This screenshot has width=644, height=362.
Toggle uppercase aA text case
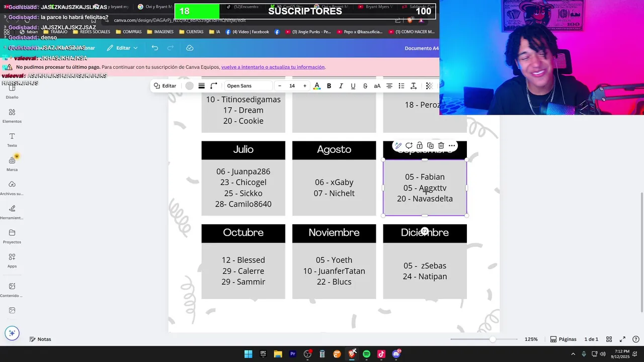click(377, 86)
